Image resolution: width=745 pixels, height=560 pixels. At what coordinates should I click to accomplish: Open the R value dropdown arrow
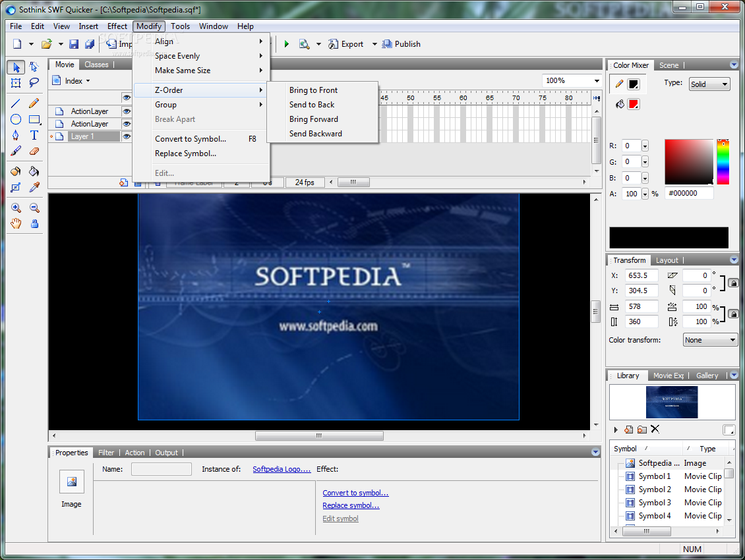(645, 146)
